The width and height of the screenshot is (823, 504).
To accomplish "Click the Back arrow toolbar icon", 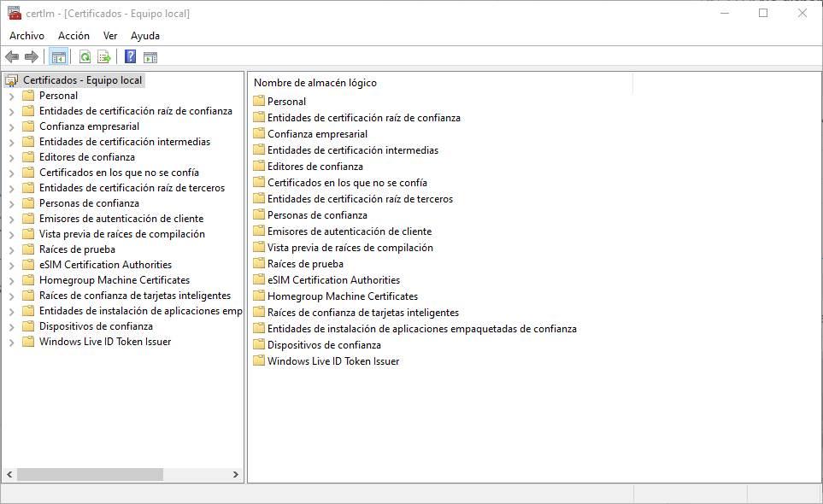I will coord(12,57).
